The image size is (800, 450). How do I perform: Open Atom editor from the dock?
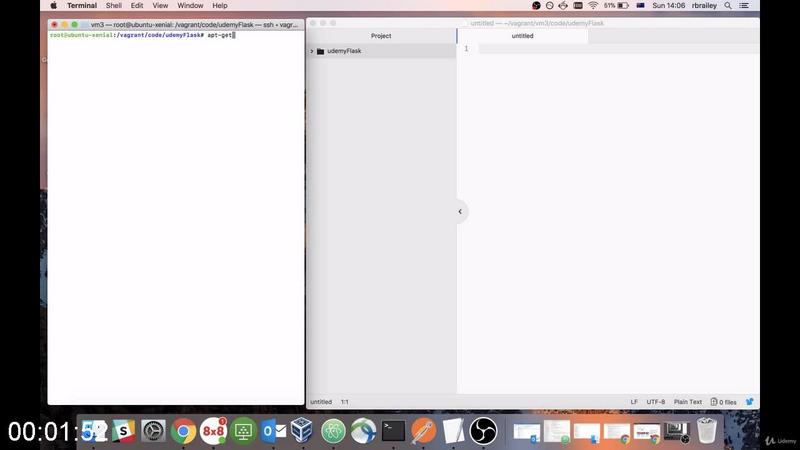(333, 431)
